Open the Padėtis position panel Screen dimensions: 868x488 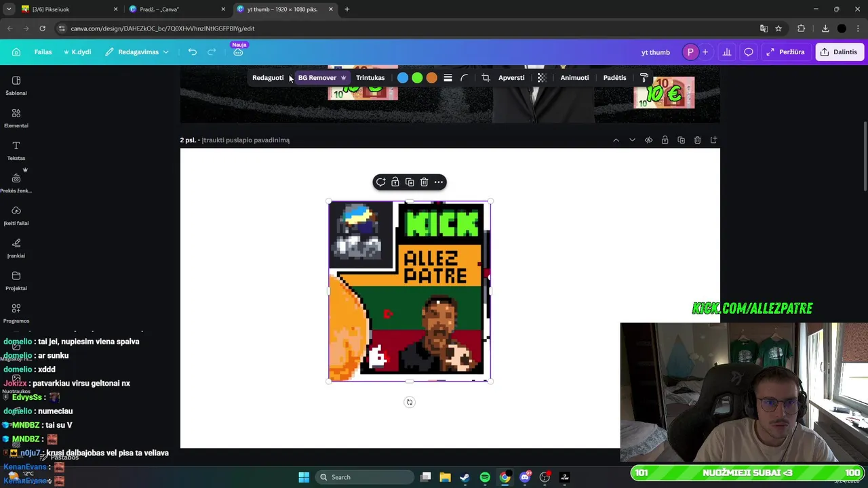click(614, 78)
